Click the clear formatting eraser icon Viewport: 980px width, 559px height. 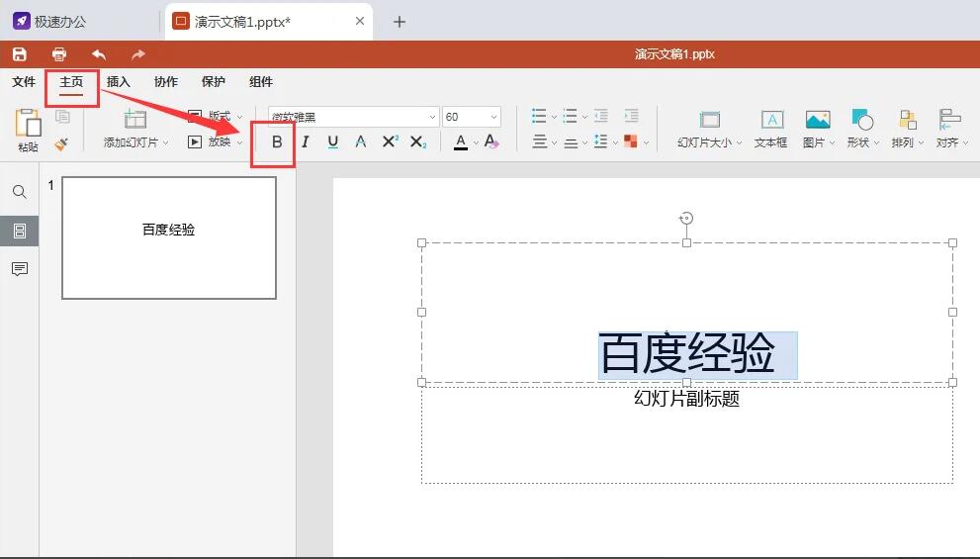(x=491, y=141)
